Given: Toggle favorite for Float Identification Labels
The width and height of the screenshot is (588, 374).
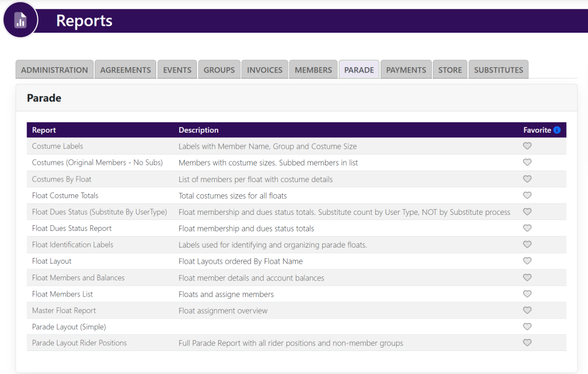Looking at the screenshot, I should click(x=527, y=244).
